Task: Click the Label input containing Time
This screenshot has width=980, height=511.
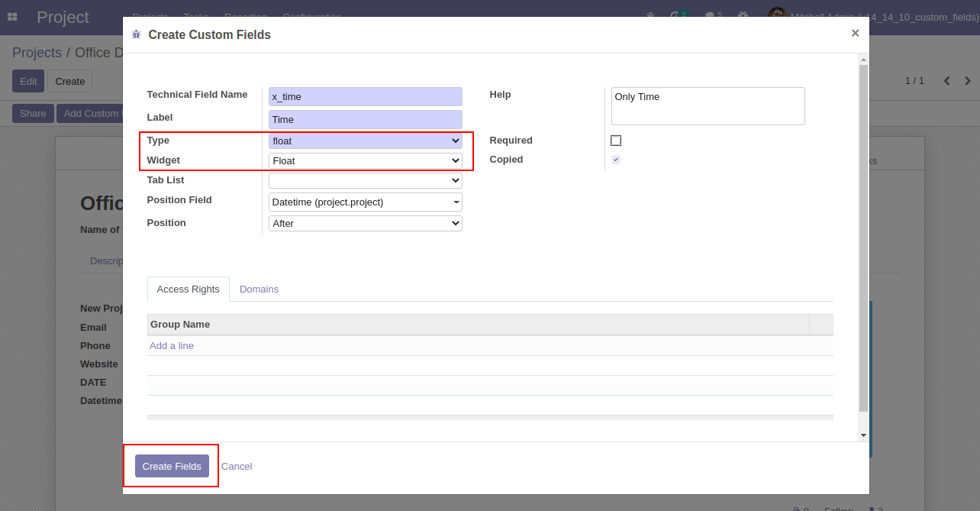Action: pos(366,119)
